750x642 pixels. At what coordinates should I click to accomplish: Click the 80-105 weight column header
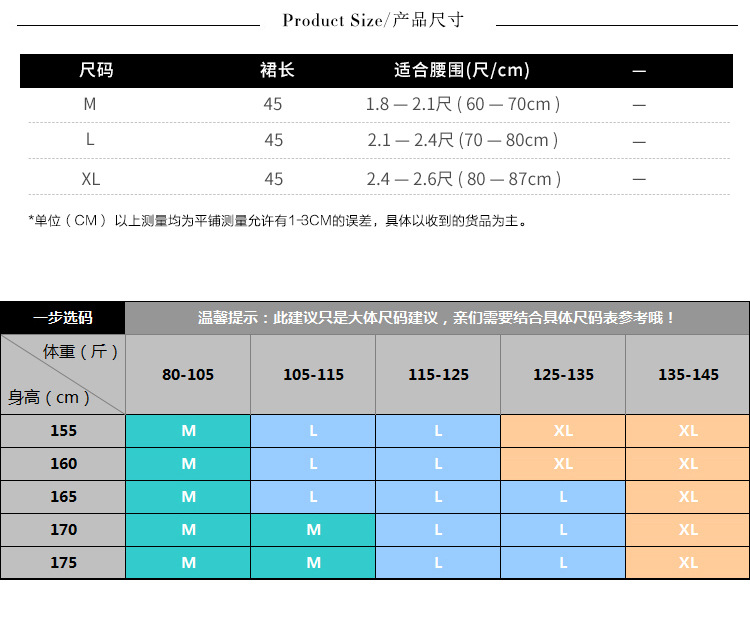click(188, 374)
